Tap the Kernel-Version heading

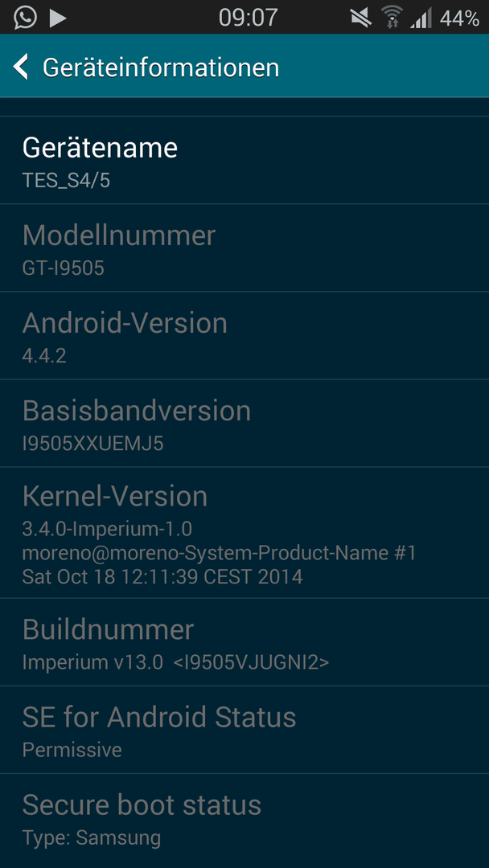point(115,496)
